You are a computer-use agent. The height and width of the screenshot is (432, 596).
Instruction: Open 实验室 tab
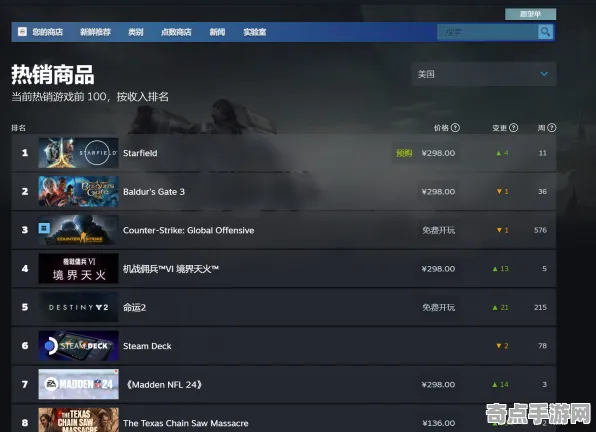click(255, 32)
